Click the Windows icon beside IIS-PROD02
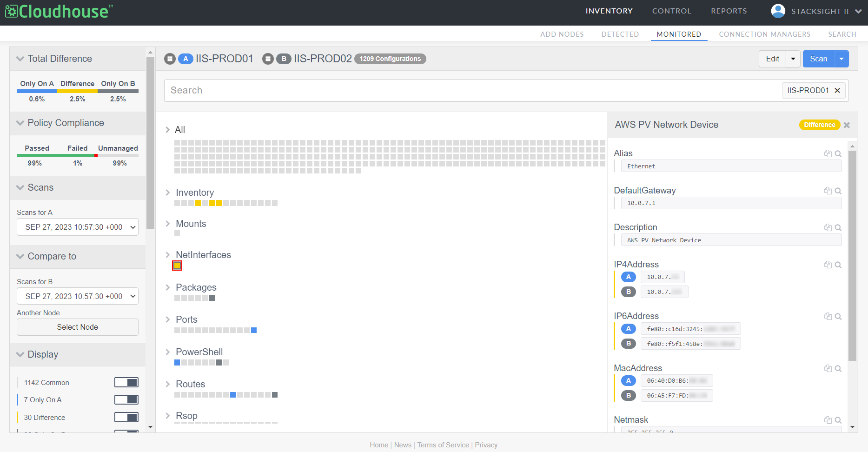 [268, 59]
